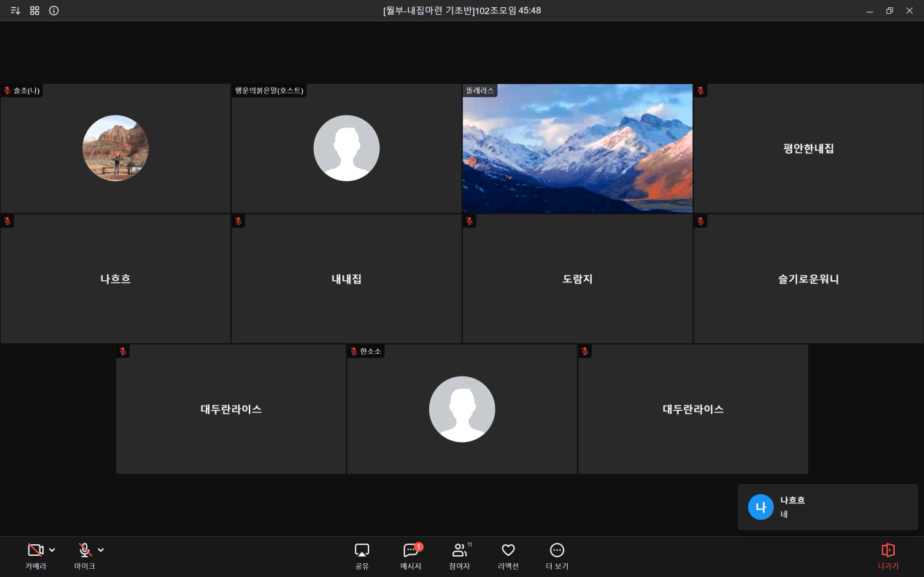Image resolution: width=924 pixels, height=577 pixels.
Task: Leave the meeting (나가기)
Action: point(888,557)
